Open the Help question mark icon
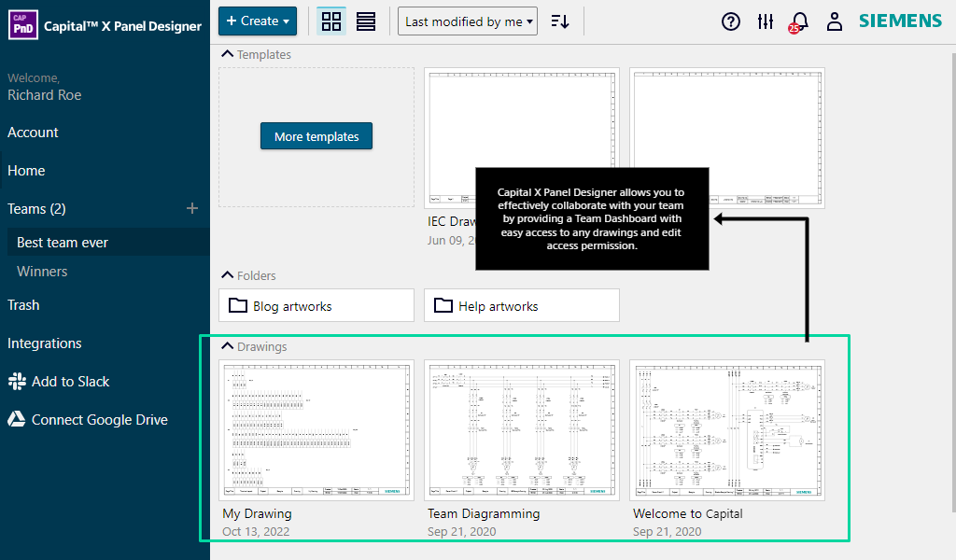 point(730,22)
